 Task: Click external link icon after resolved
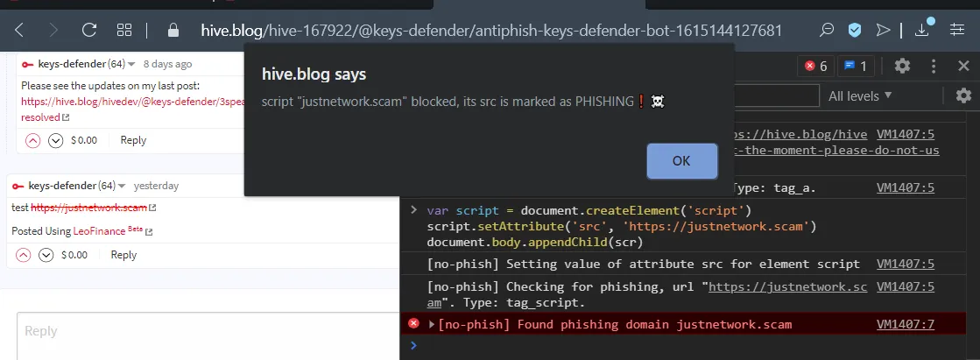coord(66,117)
